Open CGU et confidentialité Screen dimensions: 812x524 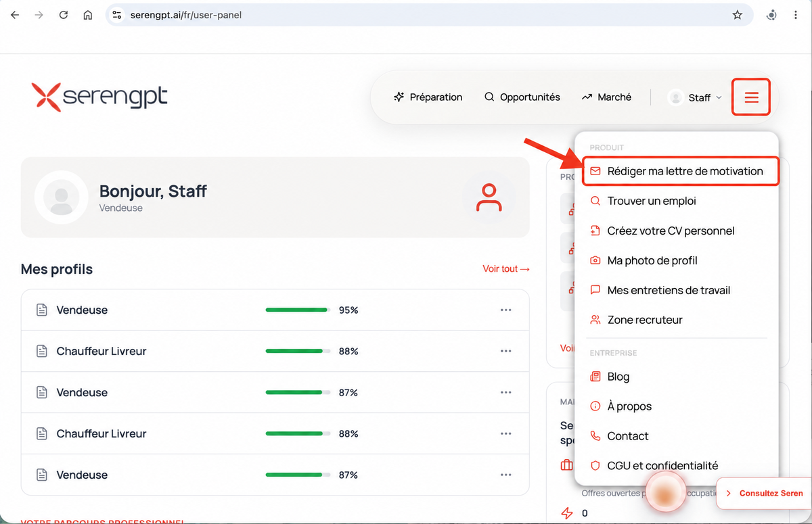coord(677,466)
